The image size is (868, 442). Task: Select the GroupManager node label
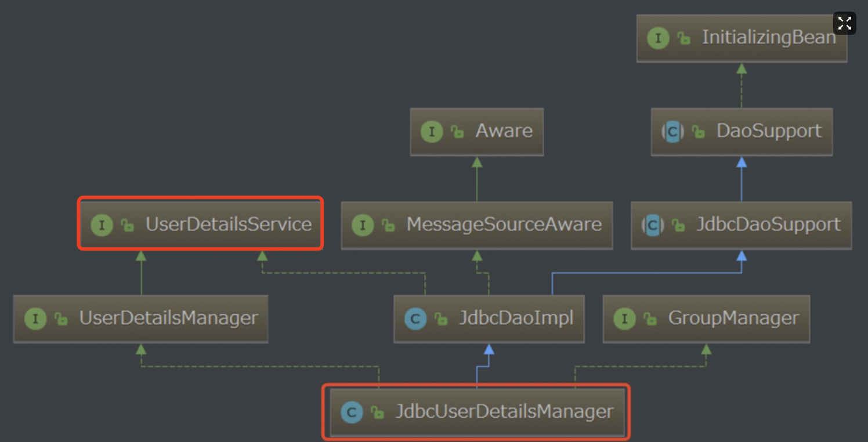733,318
